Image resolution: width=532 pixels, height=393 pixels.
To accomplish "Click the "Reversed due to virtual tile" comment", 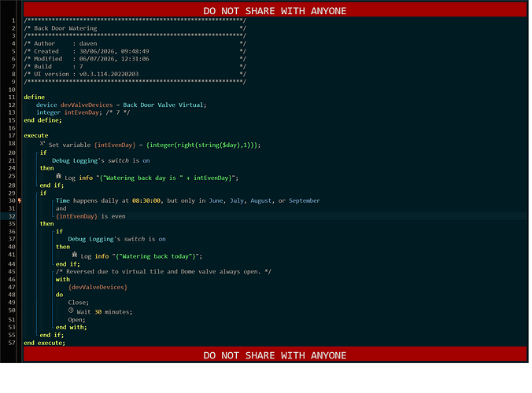I will click(164, 271).
